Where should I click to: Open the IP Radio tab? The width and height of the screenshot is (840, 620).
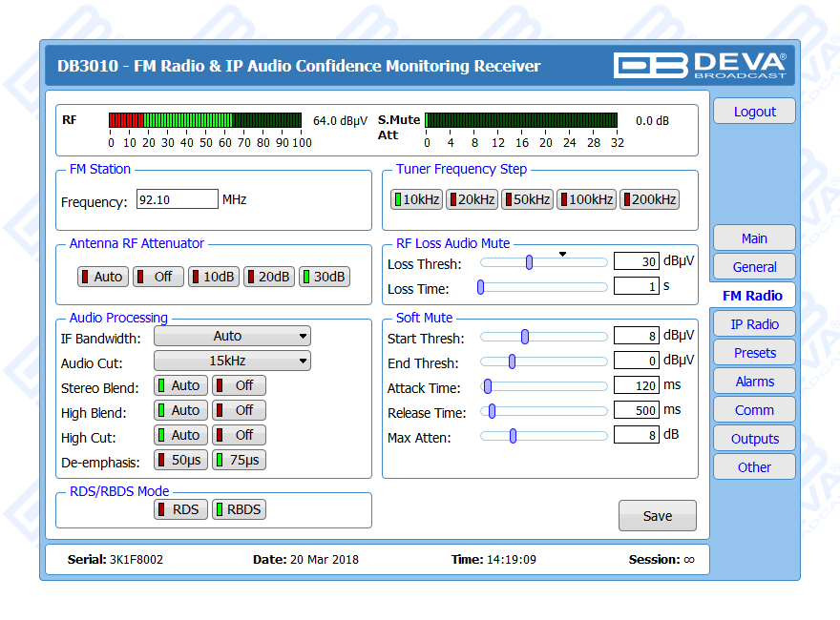(754, 324)
